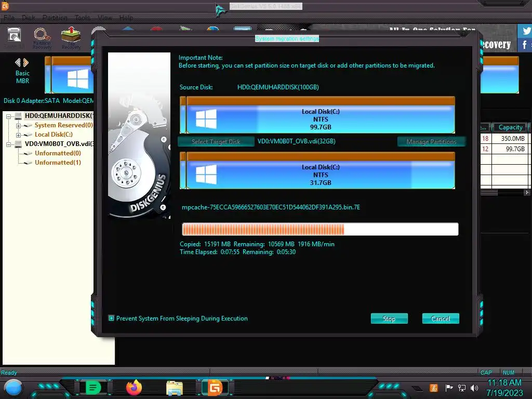Click the Source Disk HD0:QEMUHARDDISK(100GB) label
Screen dimensions: 532x399
278,87
